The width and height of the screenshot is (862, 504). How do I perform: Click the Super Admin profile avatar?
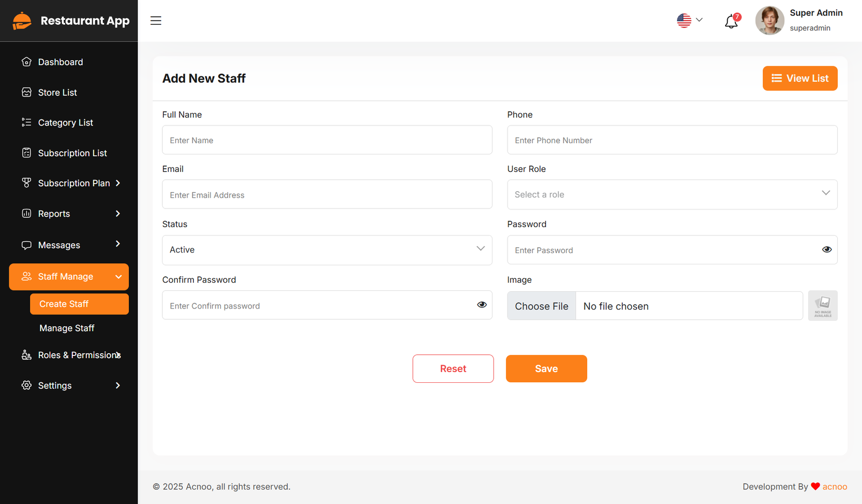point(769,20)
